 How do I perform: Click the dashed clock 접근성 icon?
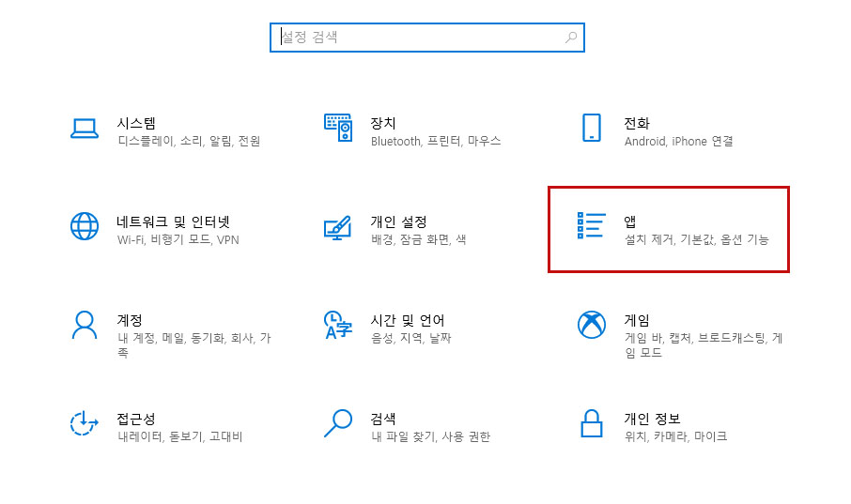(85, 423)
